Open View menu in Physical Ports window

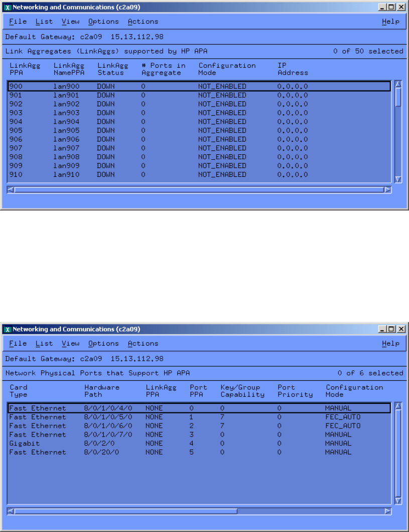pos(70,343)
